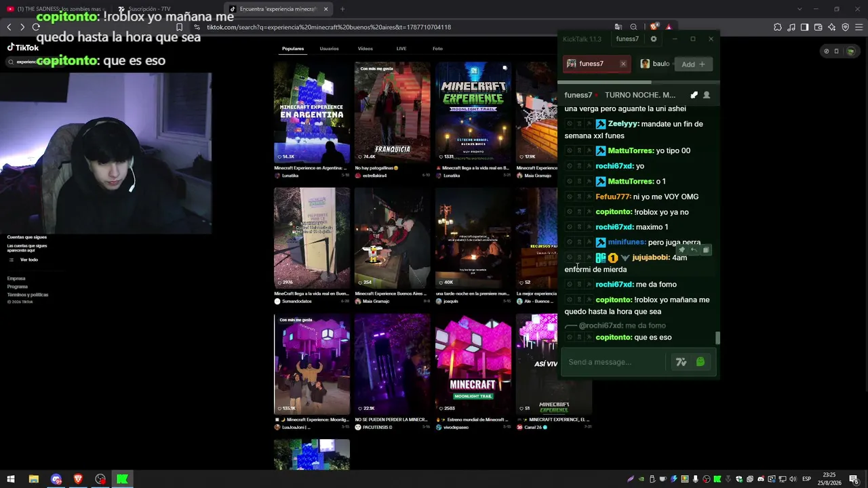Close the 'Encuentra experiencia minecraft' browser tab
Image resolution: width=868 pixels, height=488 pixels.
click(x=325, y=9)
